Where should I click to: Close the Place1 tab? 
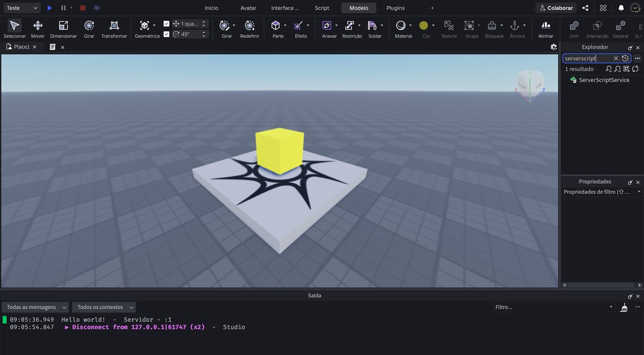click(x=35, y=47)
